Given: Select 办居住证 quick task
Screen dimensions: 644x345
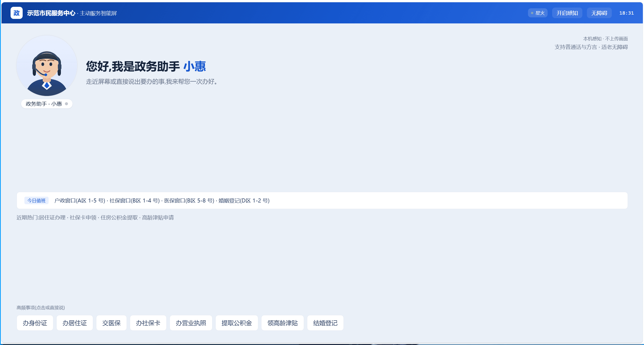Looking at the screenshot, I should tap(75, 323).
